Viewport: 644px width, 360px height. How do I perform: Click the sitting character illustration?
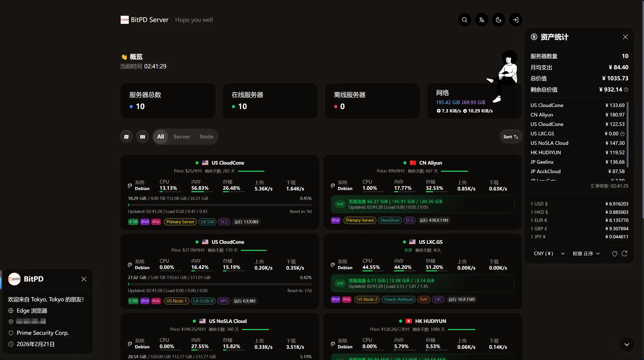(502, 76)
